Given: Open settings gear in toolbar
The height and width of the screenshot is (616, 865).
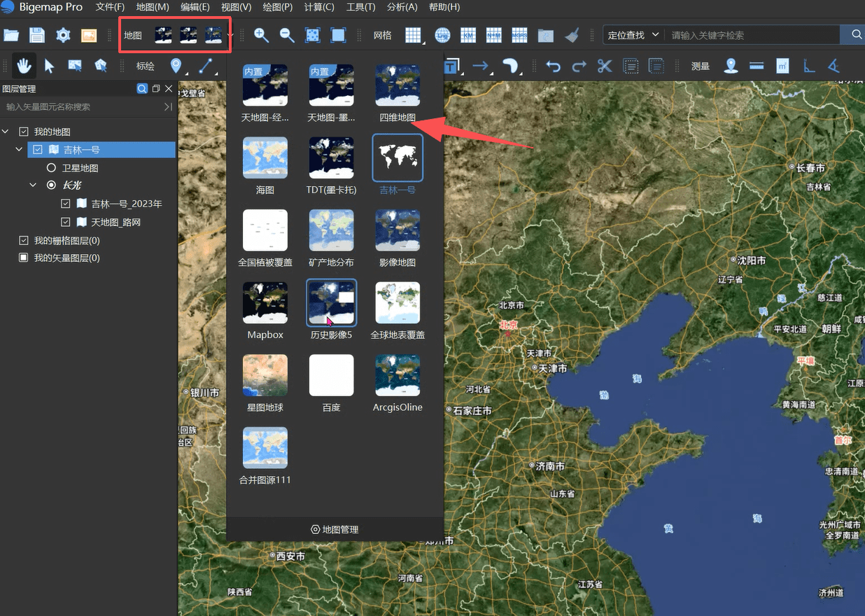Looking at the screenshot, I should tap(63, 35).
